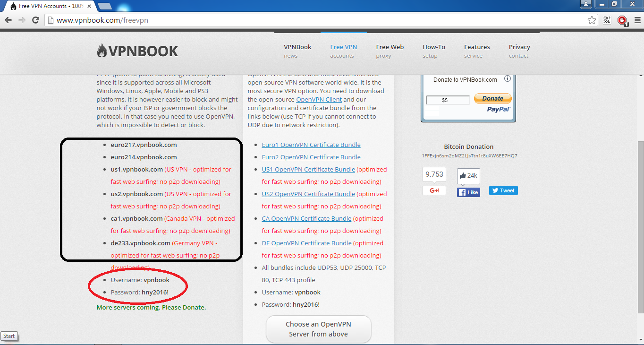Click the Twitter Tweet button
This screenshot has height=345, width=644.
(503, 190)
